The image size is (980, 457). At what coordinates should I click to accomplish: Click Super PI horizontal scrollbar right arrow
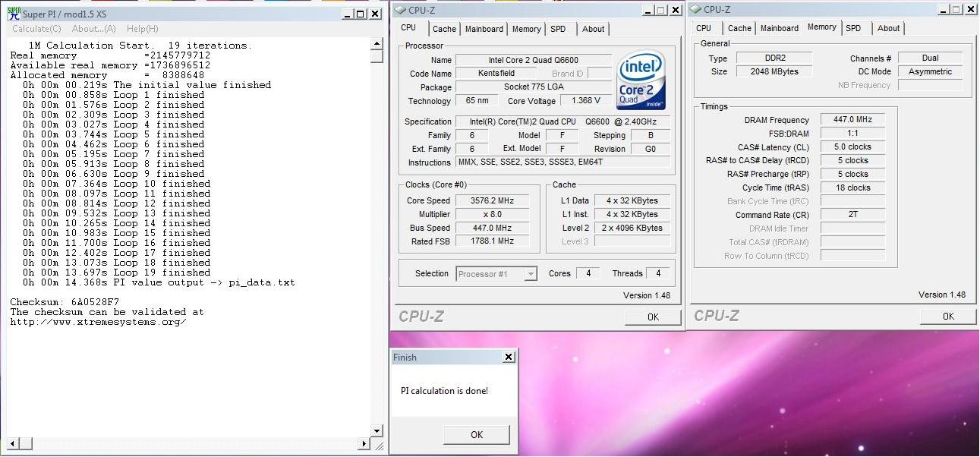coord(364,443)
